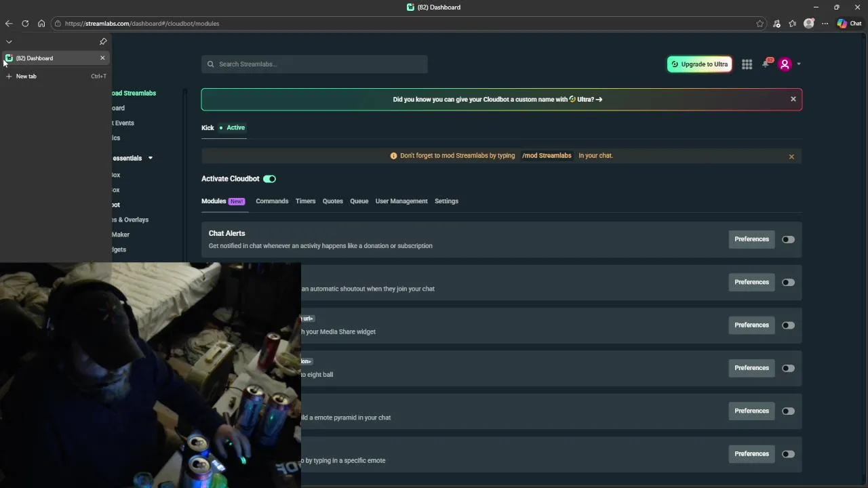Open Preferences for the Media Share module
Screen dimensions: 868x488
click(751, 325)
